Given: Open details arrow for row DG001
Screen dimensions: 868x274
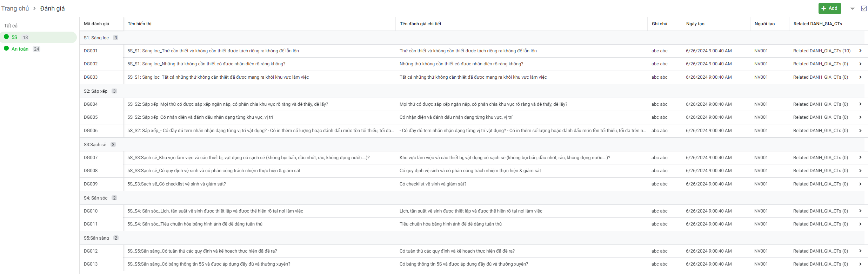Looking at the screenshot, I should (x=860, y=51).
